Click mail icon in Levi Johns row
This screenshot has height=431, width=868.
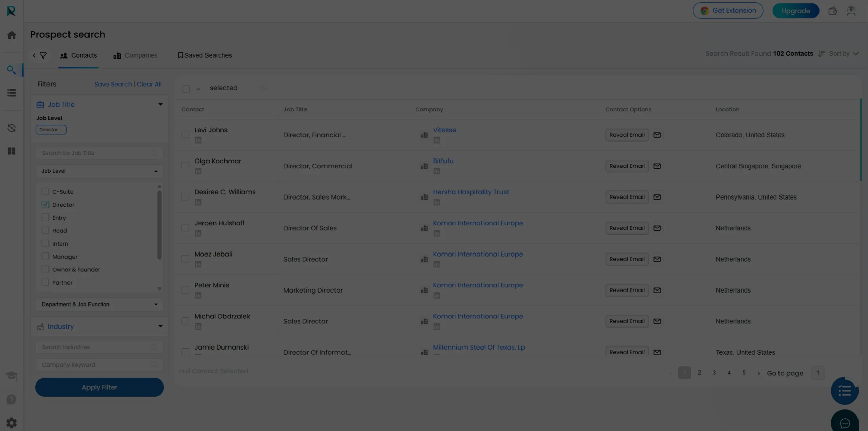(657, 135)
